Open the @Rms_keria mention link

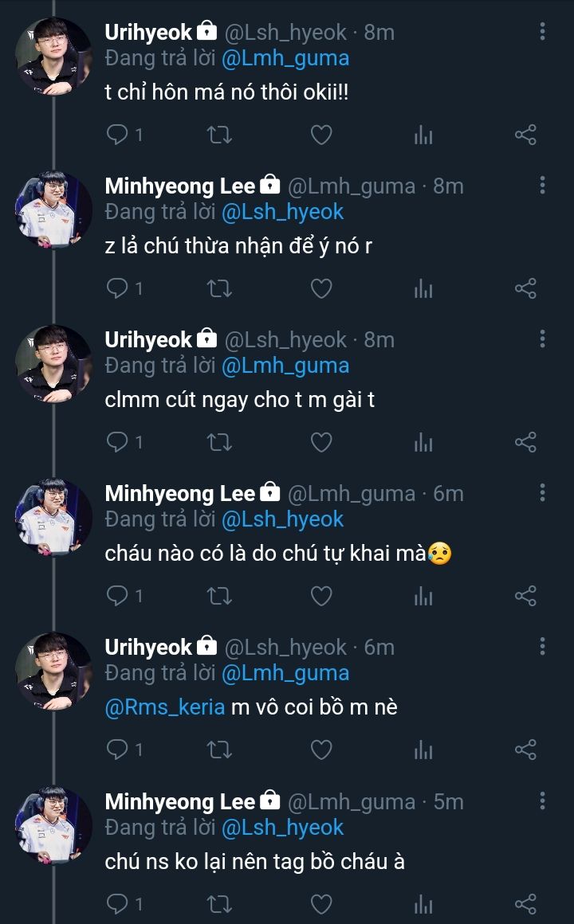(x=165, y=707)
